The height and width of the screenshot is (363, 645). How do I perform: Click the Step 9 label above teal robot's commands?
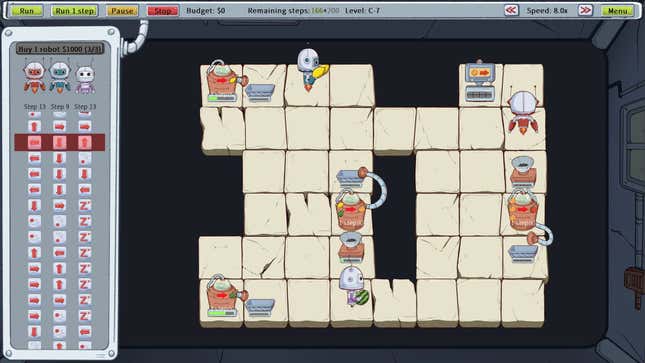(x=60, y=107)
